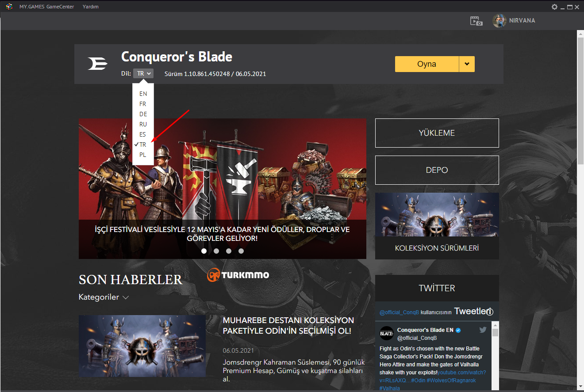Expand the Kategoriler dropdown
The height and width of the screenshot is (392, 584).
pyautogui.click(x=104, y=297)
